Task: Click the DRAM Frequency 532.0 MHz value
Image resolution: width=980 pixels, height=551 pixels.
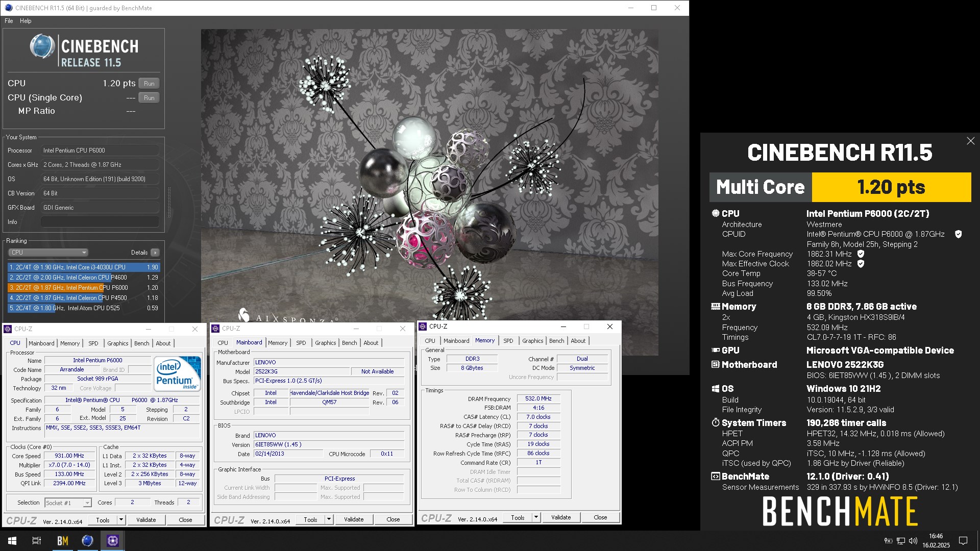Action: (538, 399)
